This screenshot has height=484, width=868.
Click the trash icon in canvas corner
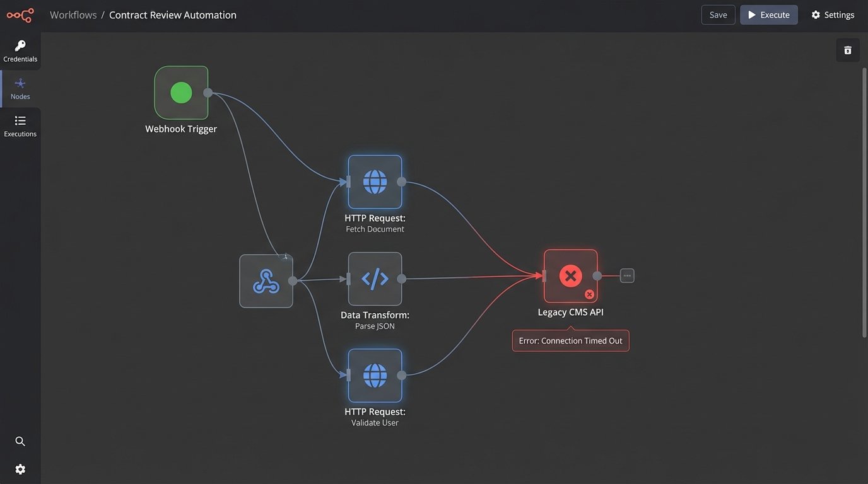pos(848,50)
